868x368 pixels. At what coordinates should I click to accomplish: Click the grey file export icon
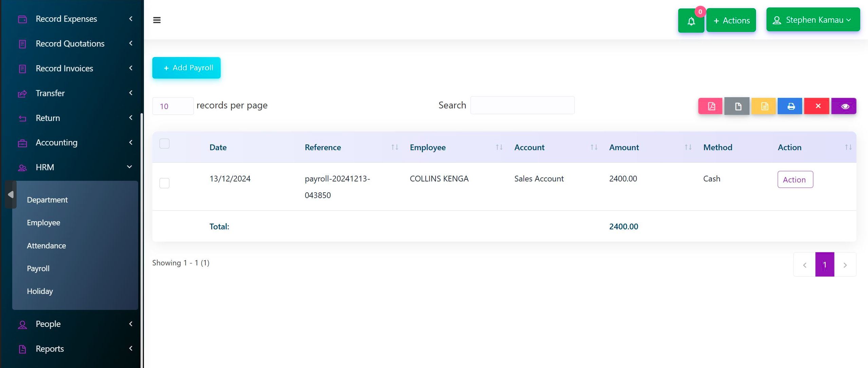click(x=737, y=106)
